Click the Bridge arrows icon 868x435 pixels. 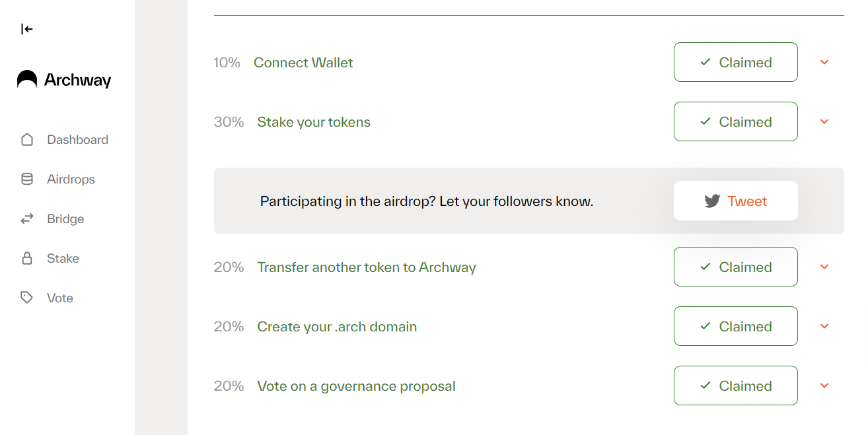coord(27,219)
